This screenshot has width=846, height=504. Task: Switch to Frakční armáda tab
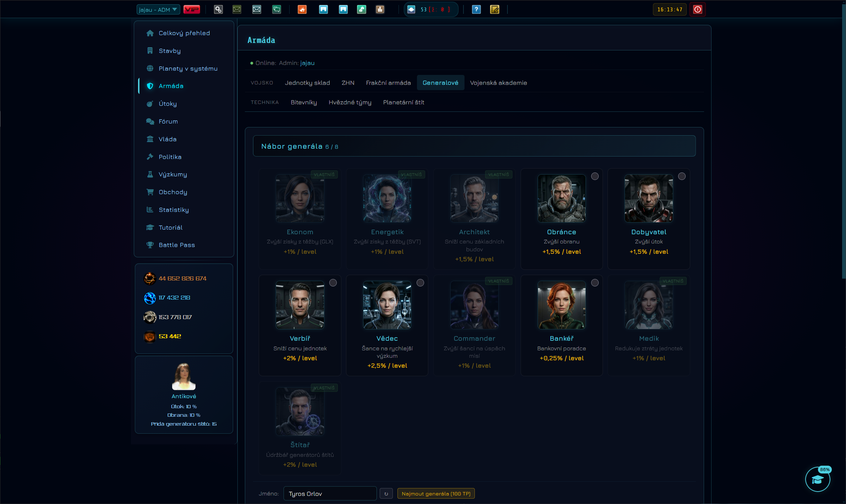(x=388, y=83)
